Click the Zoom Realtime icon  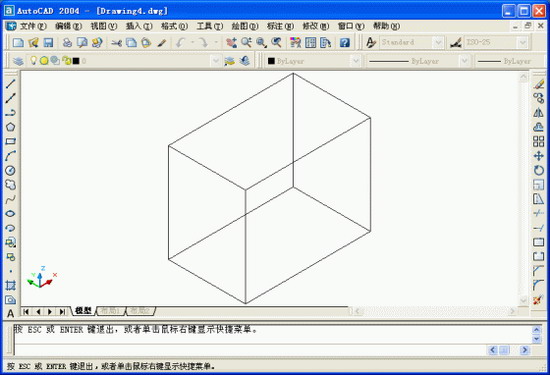(246, 42)
